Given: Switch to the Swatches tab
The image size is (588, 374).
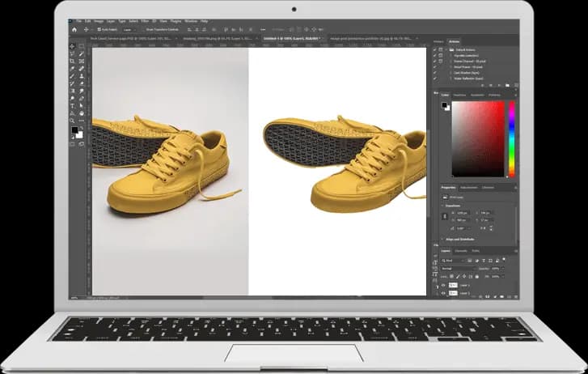Looking at the screenshot, I should click(459, 95).
